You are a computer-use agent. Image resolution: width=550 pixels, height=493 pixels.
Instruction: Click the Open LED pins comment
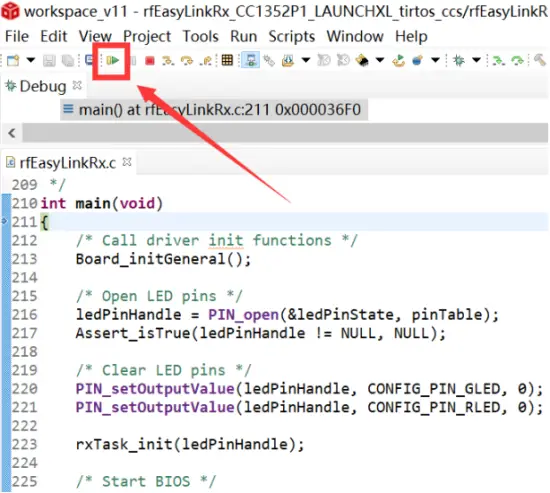(159, 296)
